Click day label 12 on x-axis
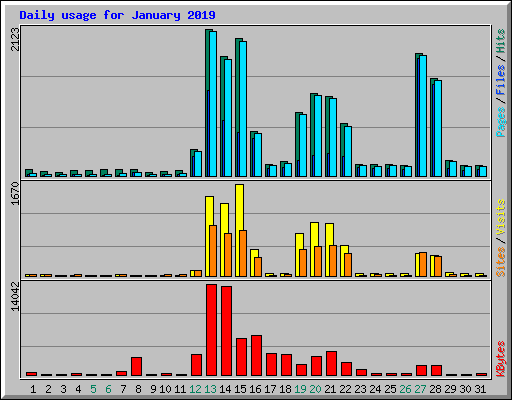512x400 pixels. [x=195, y=389]
